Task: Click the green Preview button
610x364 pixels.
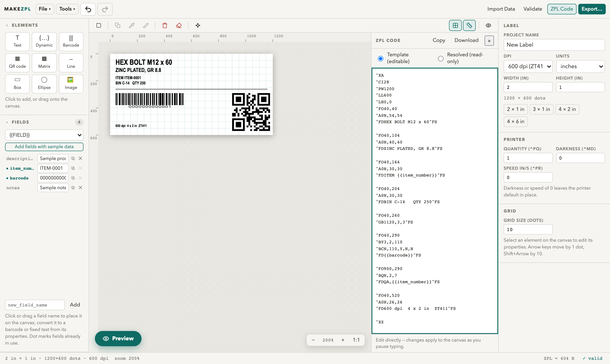Action: (118, 338)
